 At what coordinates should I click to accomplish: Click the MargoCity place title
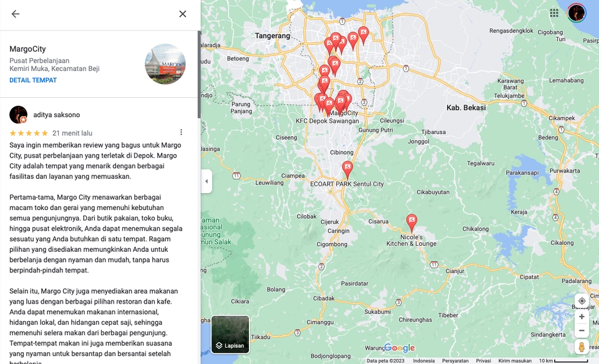[27, 49]
